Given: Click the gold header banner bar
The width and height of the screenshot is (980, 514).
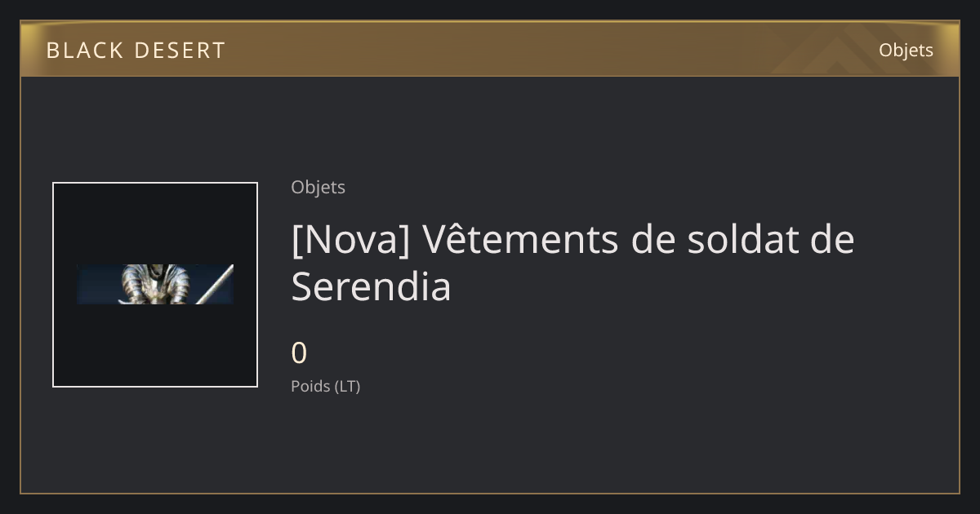Looking at the screenshot, I should click(x=490, y=49).
